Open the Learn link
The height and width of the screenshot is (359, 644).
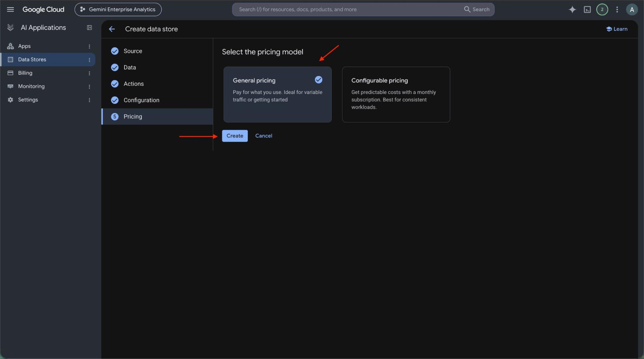pyautogui.click(x=617, y=29)
